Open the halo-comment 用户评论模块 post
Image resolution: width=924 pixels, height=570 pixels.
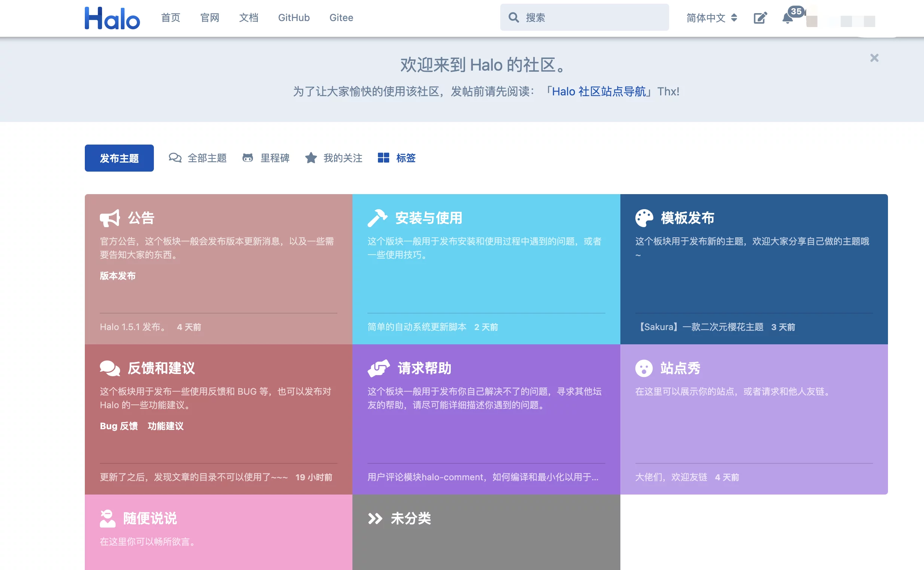pos(483,477)
